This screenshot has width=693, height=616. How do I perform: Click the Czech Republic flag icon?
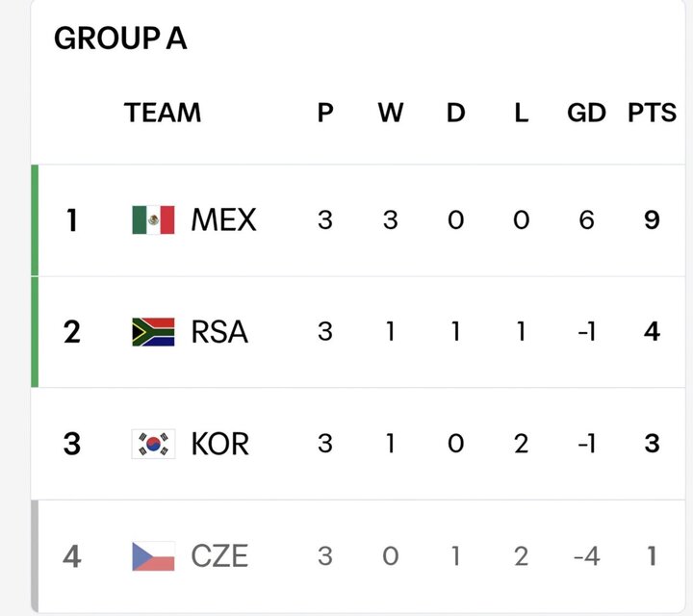click(x=153, y=556)
